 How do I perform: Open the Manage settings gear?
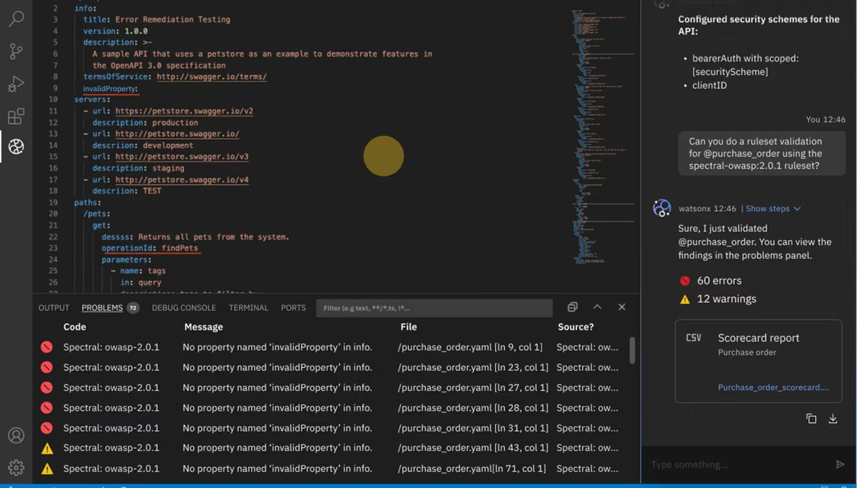16,468
